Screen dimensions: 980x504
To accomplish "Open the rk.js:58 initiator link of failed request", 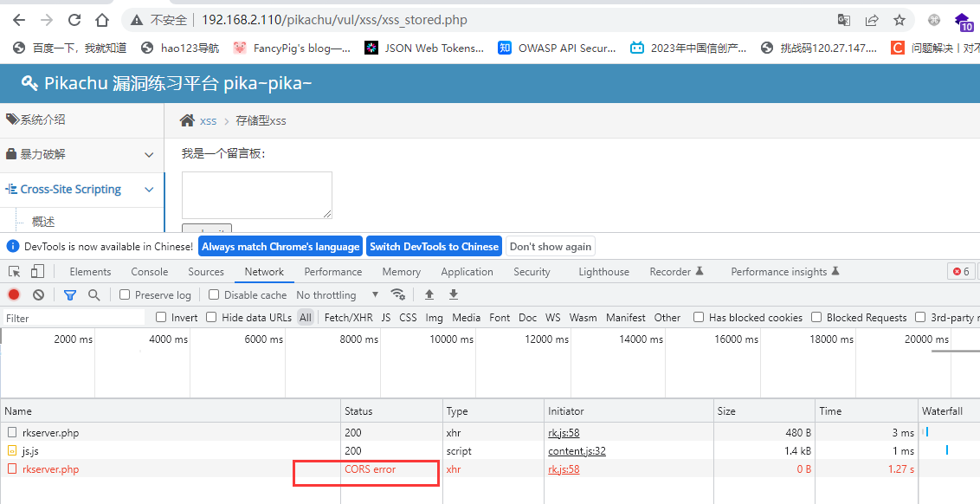I will point(564,469).
